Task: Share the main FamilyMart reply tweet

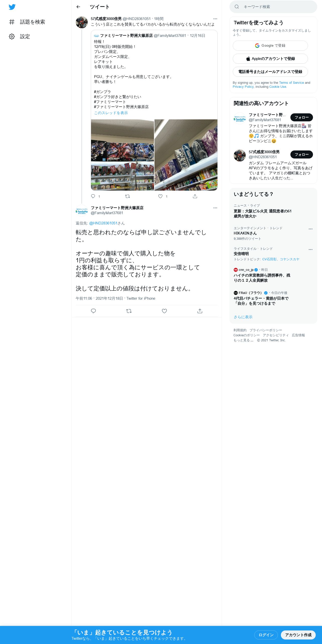Action: click(x=200, y=311)
